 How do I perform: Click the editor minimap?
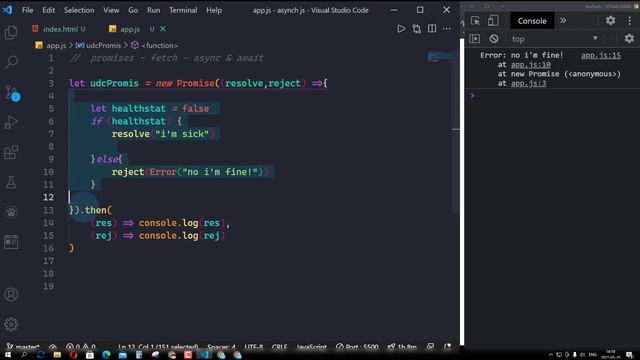(x=439, y=57)
